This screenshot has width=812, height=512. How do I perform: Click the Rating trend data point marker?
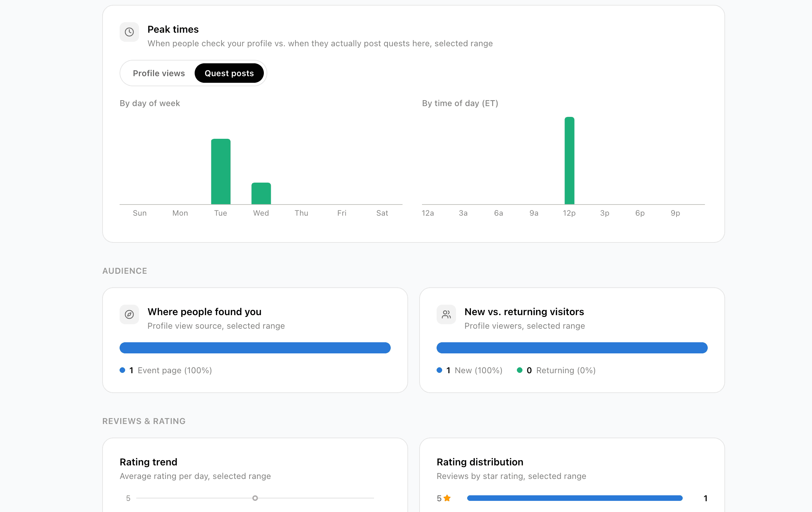pos(255,498)
